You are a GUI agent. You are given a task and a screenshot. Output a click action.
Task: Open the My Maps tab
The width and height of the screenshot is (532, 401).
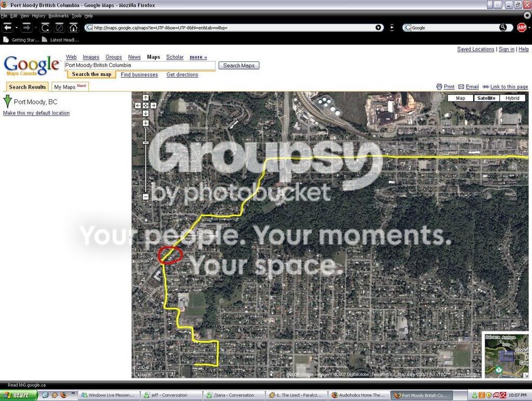coord(70,87)
